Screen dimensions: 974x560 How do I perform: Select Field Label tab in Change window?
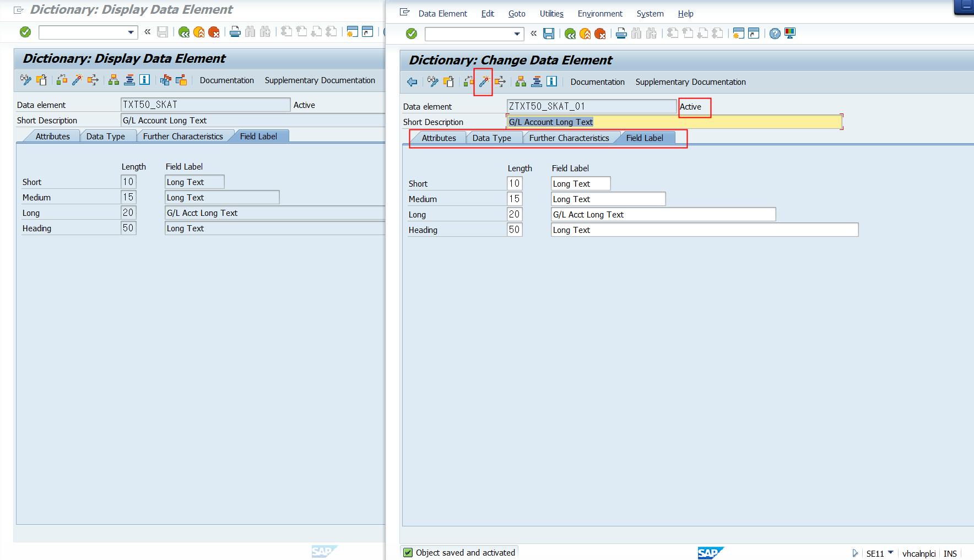(645, 138)
